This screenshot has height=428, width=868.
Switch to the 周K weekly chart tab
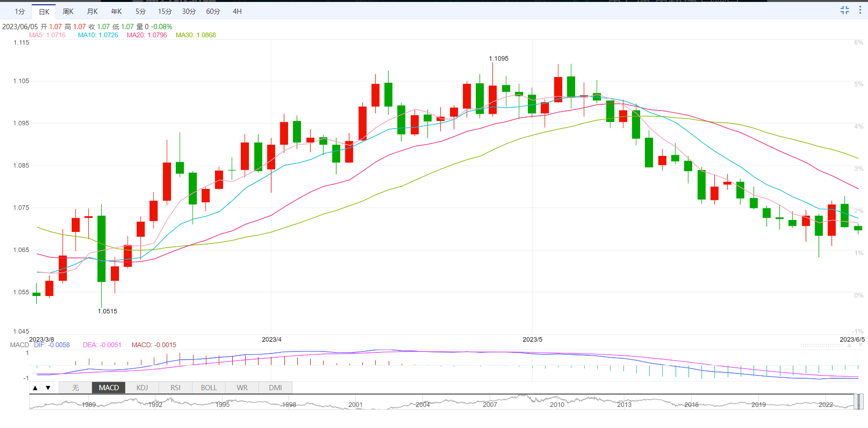(x=68, y=11)
